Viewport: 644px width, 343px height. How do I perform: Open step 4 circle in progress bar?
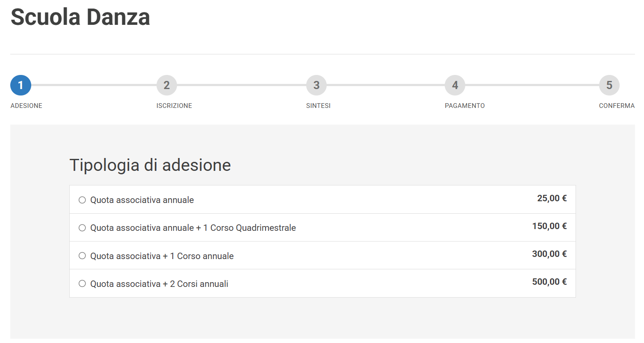(455, 85)
